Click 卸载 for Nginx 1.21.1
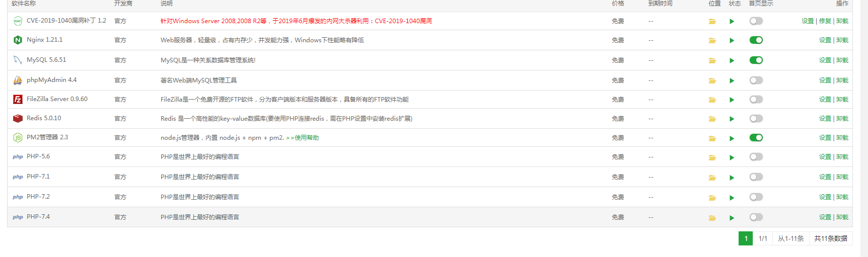Screen dimensions: 868x257 [x=842, y=40]
